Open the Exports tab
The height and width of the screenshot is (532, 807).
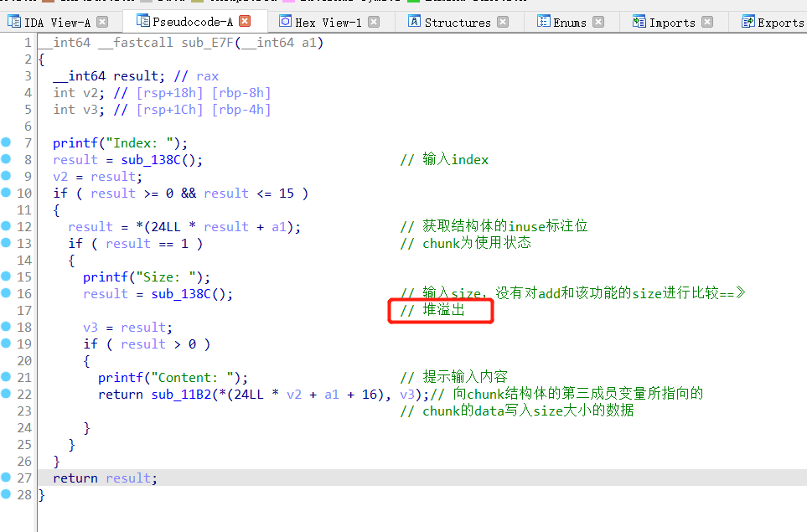[x=780, y=22]
